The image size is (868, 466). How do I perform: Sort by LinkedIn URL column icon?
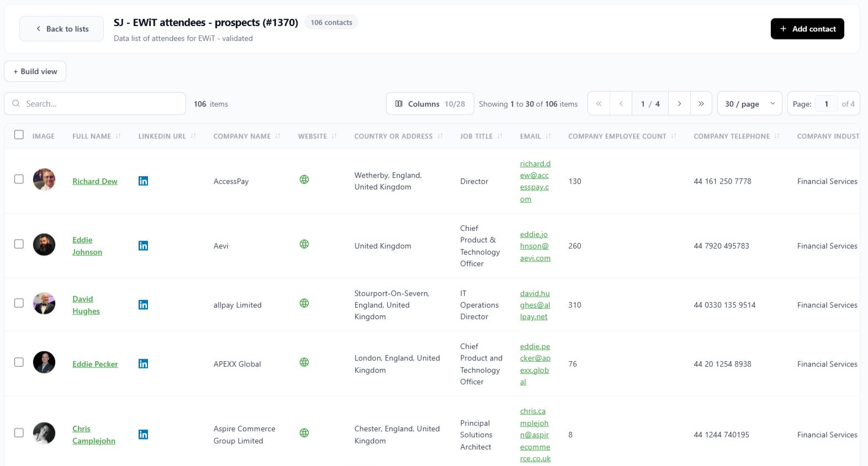(x=193, y=136)
